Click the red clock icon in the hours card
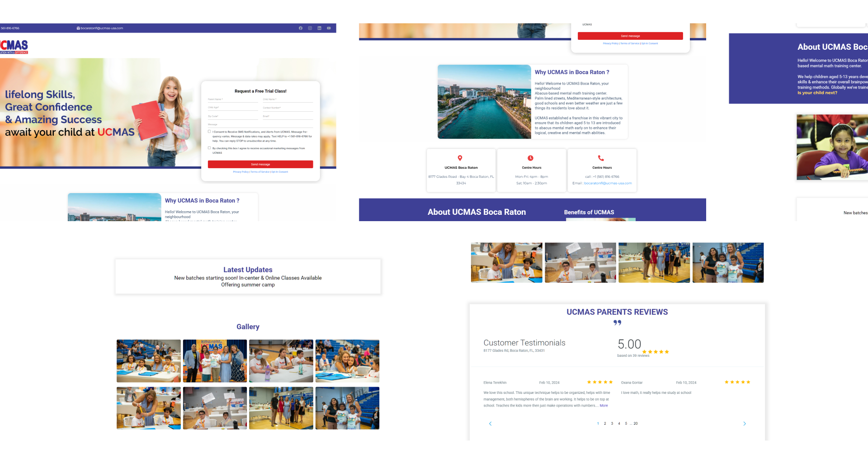This screenshot has width=868, height=464. tap(531, 158)
